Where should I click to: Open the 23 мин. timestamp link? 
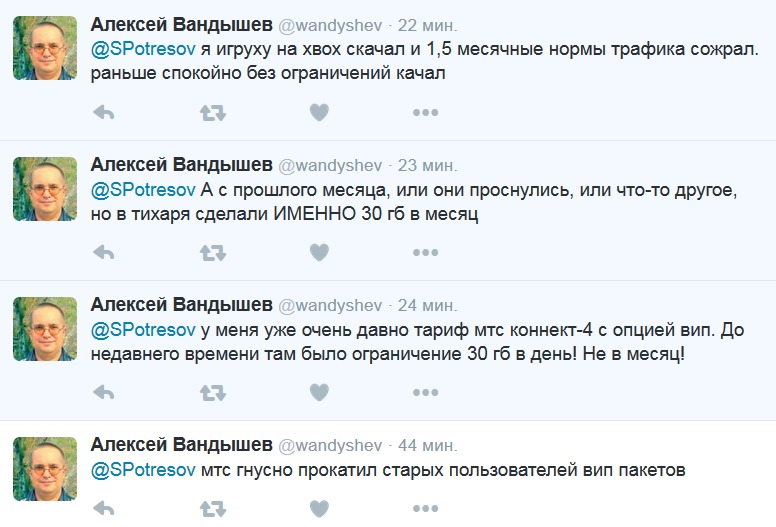pos(428,165)
